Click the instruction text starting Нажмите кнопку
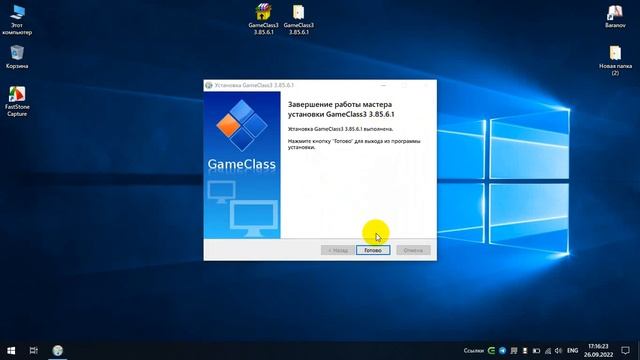640x360 pixels. [x=354, y=144]
